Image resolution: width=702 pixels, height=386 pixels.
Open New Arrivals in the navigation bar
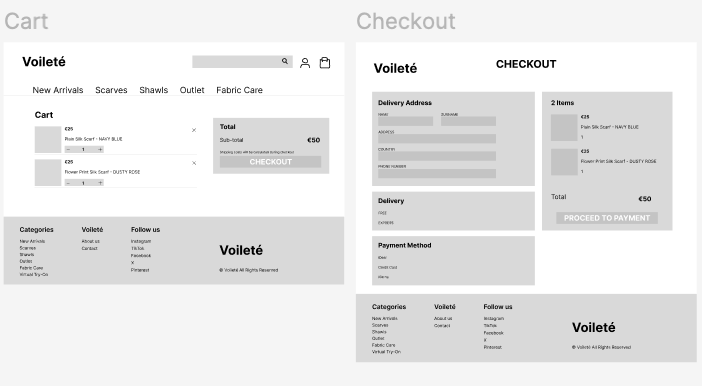click(58, 90)
